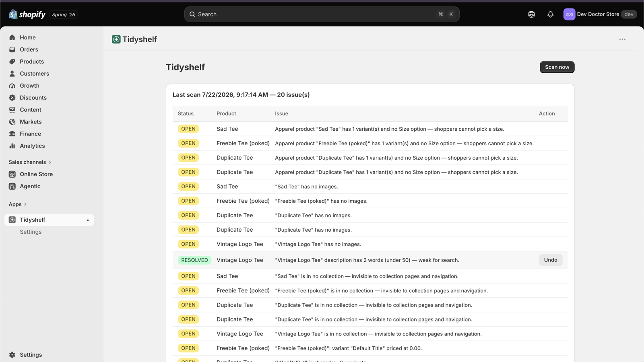Click the Action column header
644x362 pixels.
[547, 114]
